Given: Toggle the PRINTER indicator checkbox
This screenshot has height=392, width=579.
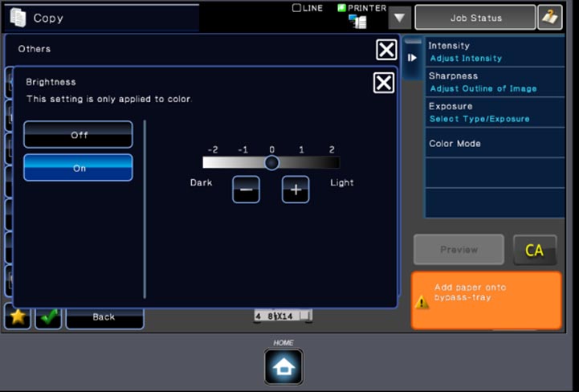Looking at the screenshot, I should (x=341, y=8).
